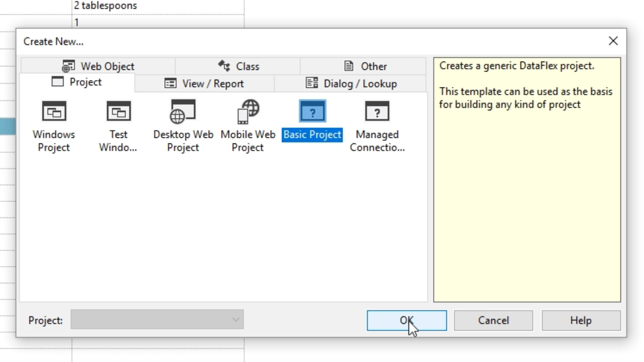Open the Class tab
Screen dimensions: 644x362
click(238, 66)
